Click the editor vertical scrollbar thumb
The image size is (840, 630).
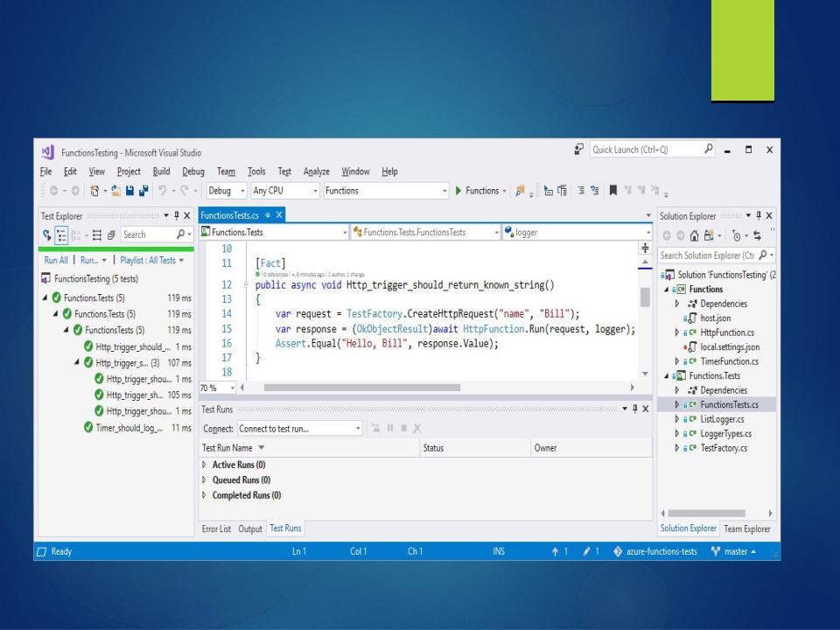(645, 297)
